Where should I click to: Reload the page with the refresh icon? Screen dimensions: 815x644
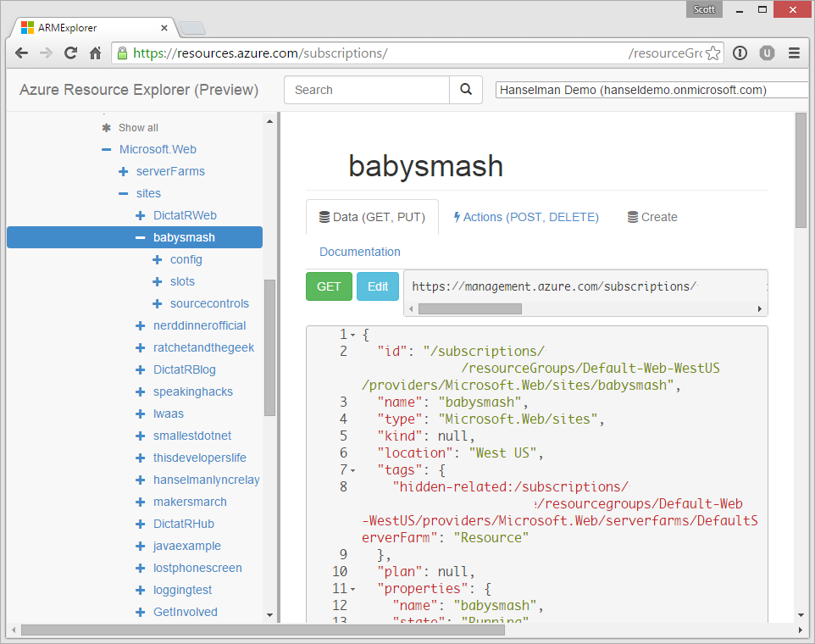pyautogui.click(x=70, y=53)
